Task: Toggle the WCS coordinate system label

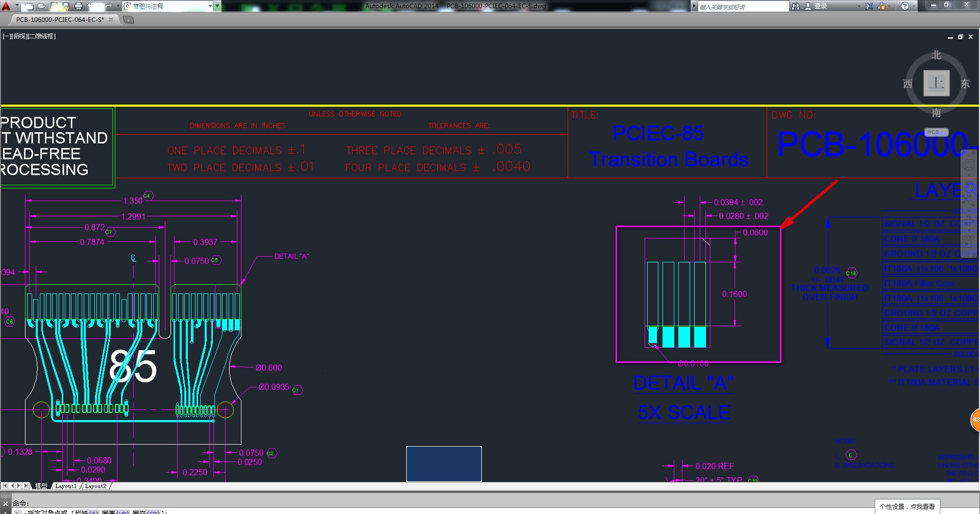Action: coord(936,132)
